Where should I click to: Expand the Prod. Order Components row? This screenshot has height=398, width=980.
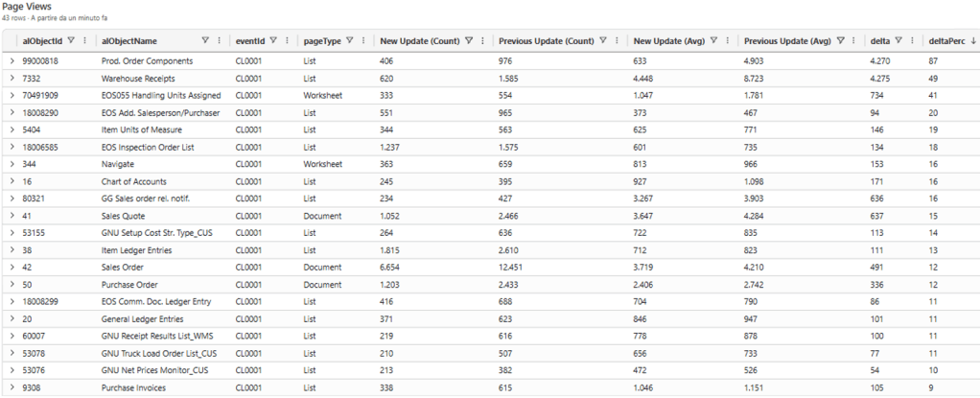click(12, 60)
